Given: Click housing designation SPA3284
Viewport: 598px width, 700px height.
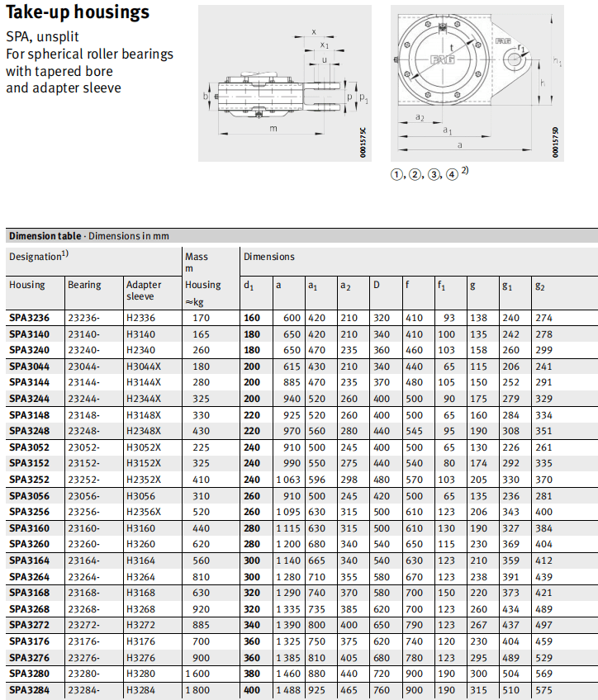Looking at the screenshot, I should [29, 689].
